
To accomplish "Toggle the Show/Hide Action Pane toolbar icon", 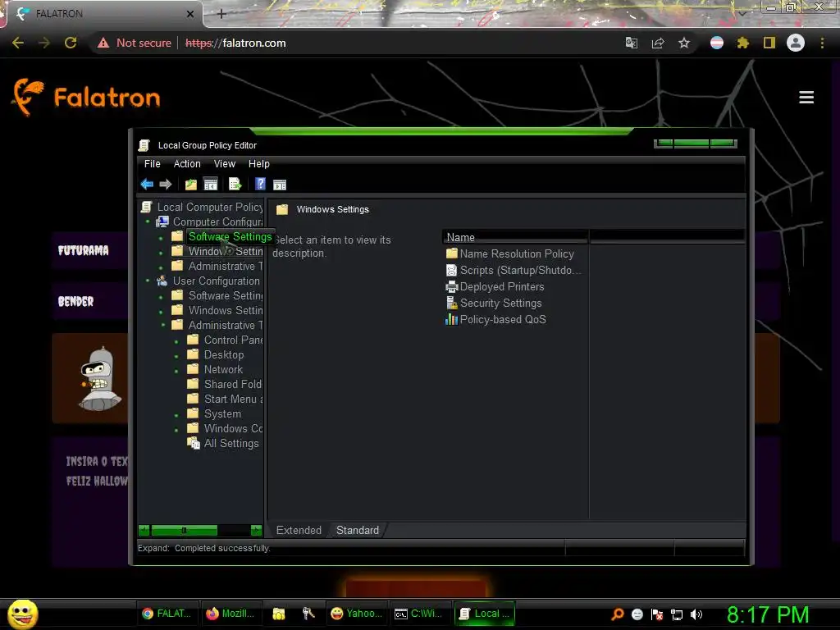I will [280, 185].
